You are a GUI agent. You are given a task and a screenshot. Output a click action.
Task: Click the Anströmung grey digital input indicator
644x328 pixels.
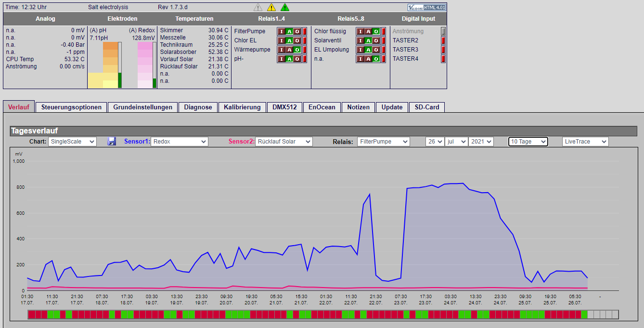tap(443, 31)
